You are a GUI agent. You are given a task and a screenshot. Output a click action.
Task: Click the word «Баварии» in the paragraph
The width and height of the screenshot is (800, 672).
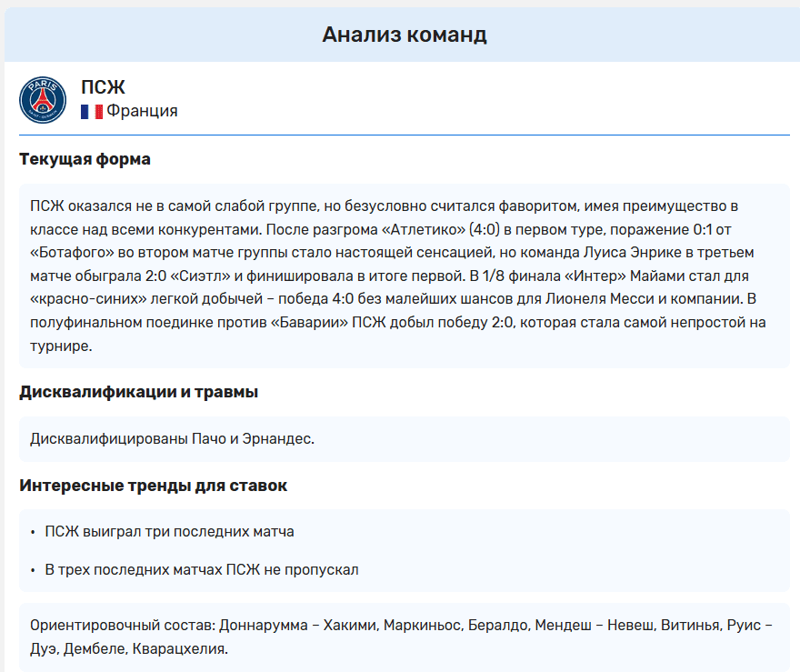[308, 323]
